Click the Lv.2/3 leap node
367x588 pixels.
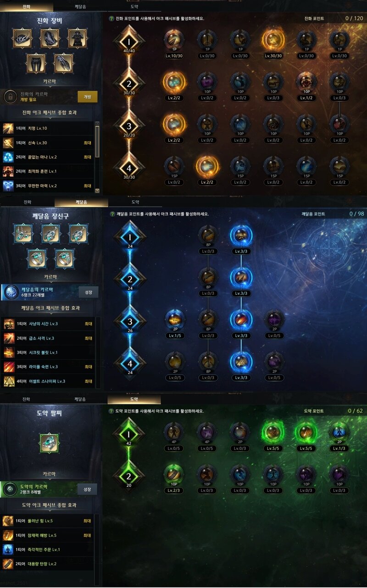coord(174,474)
